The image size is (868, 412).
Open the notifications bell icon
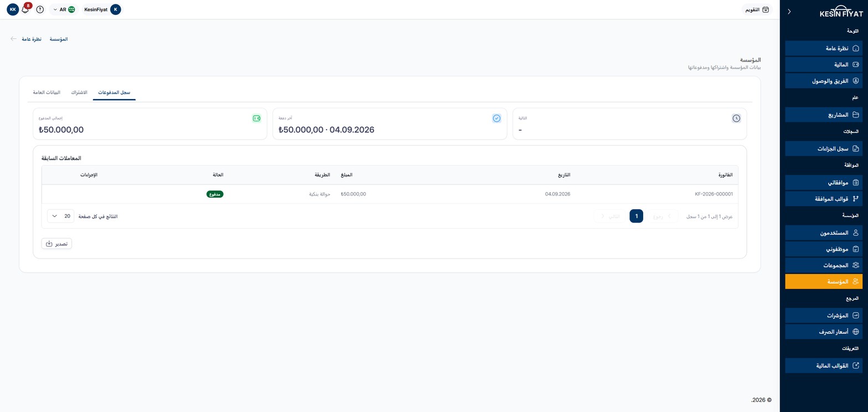tap(25, 9)
